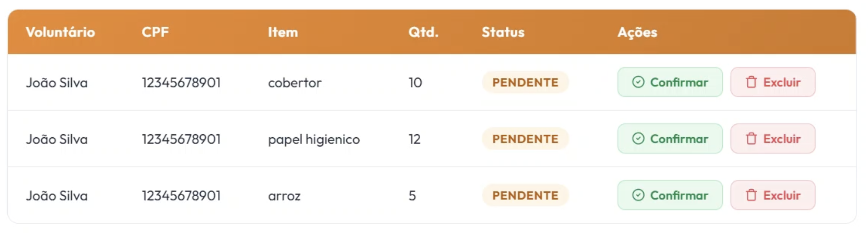Click the checkmark icon in cobertor row

(638, 82)
